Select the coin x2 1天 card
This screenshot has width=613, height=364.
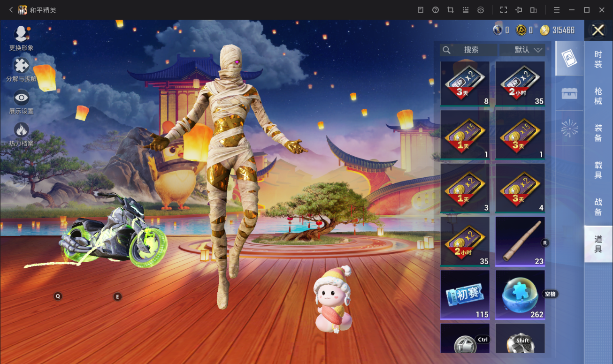[465, 188]
